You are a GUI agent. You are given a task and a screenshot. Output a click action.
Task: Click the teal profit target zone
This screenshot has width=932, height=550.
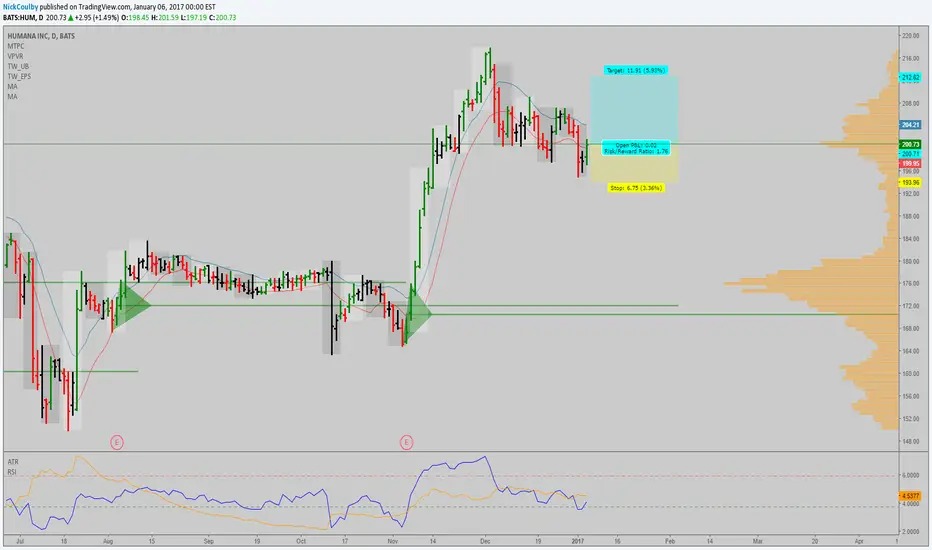634,108
